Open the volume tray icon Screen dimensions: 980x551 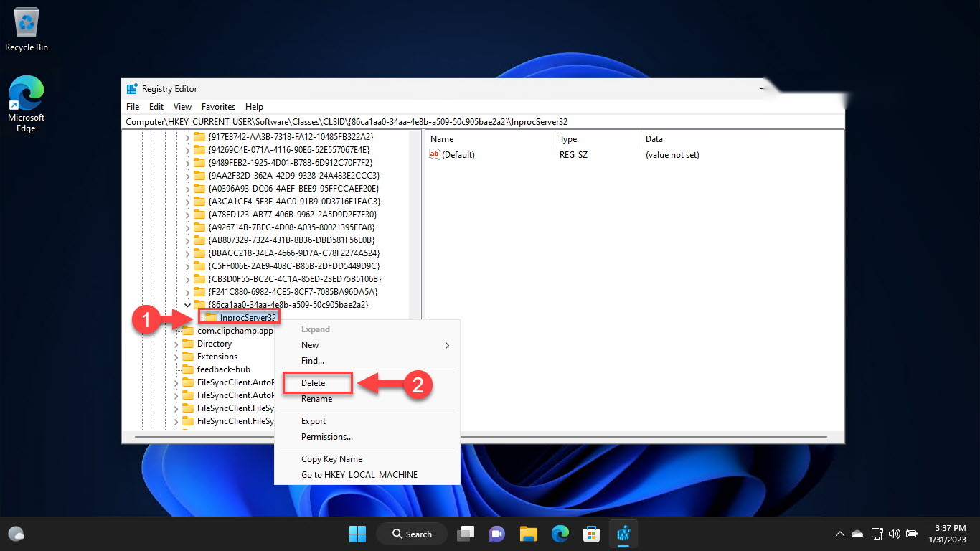tap(894, 534)
